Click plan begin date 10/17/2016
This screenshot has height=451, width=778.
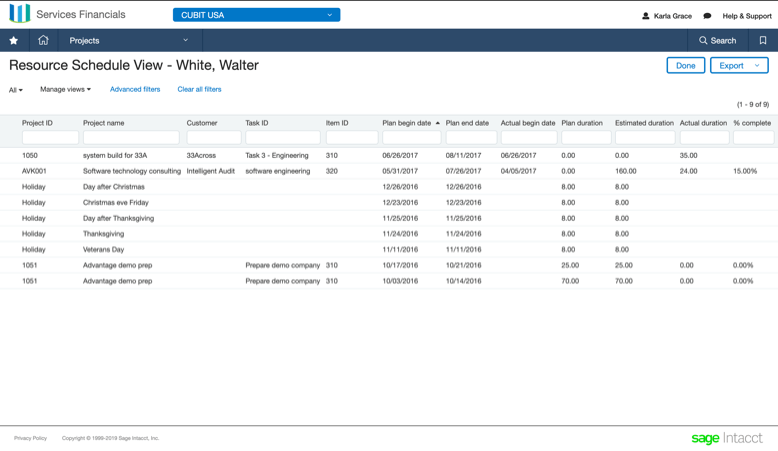tap(400, 265)
